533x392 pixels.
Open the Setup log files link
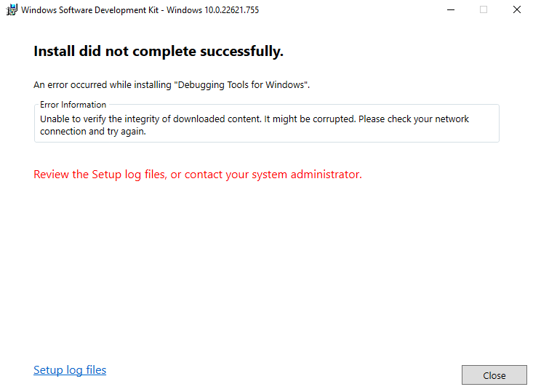point(70,370)
